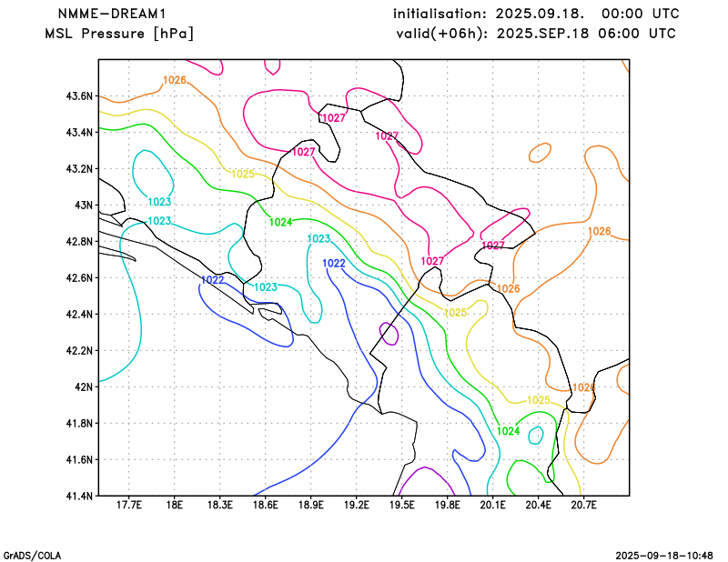Pick the 18.3E longitude axis label
The height and width of the screenshot is (562, 728).
tap(220, 505)
